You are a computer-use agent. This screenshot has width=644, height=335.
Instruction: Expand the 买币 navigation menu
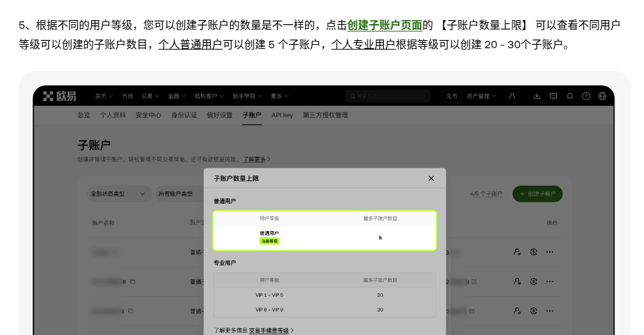point(104,96)
